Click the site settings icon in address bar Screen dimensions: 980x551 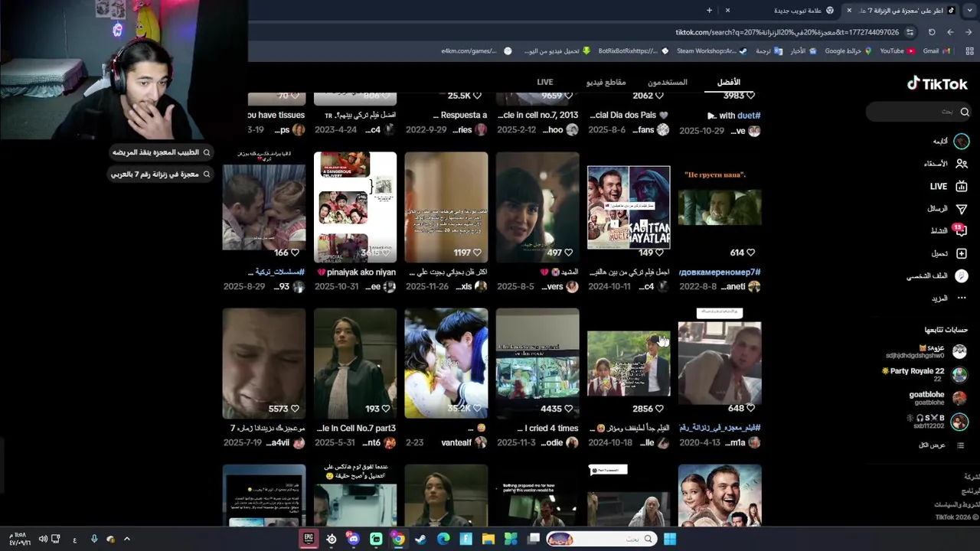[x=910, y=32]
